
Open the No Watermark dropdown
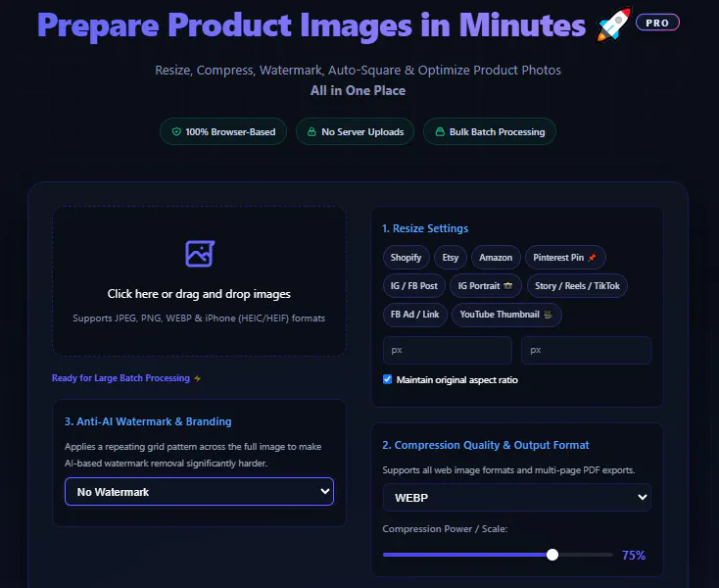coord(200,492)
